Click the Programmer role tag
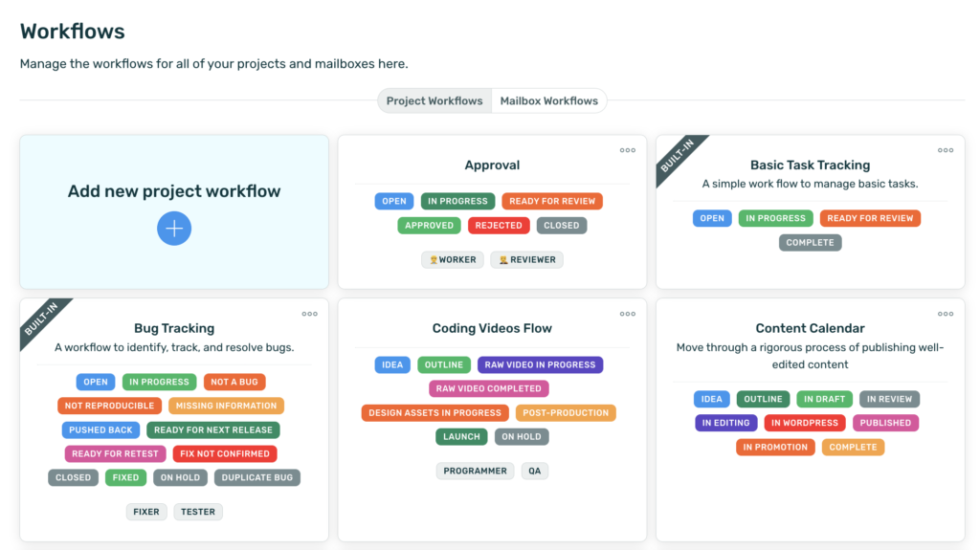Screen dimensions: 980x550 coord(476,471)
